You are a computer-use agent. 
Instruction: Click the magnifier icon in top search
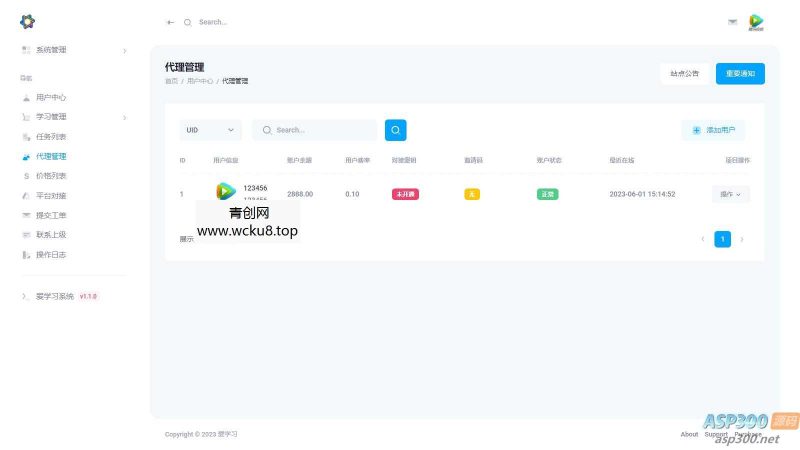[188, 22]
